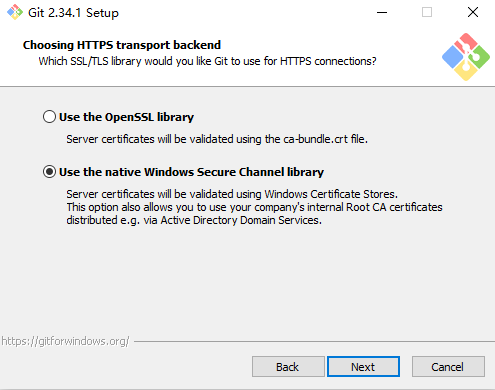The image size is (495, 390).
Task: Click the Active Directory Domain Services line
Action: pos(194,220)
